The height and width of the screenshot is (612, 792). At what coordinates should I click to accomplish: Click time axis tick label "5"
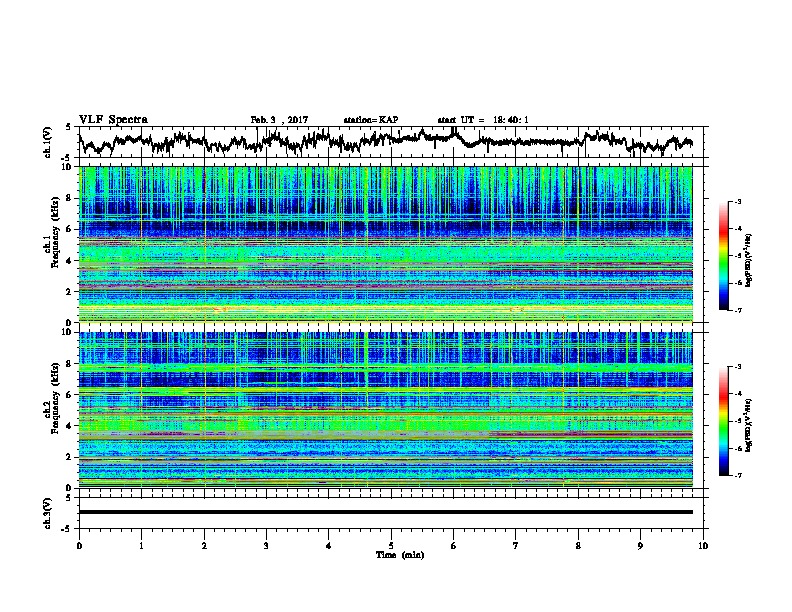tap(391, 546)
